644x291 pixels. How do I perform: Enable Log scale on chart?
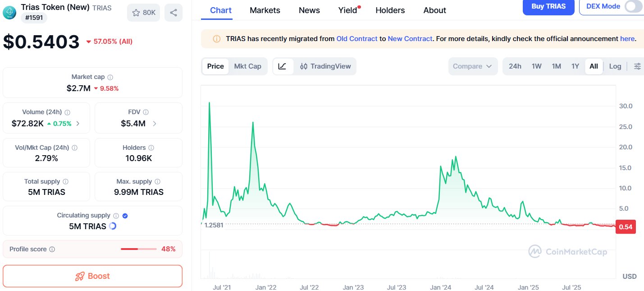pos(615,66)
